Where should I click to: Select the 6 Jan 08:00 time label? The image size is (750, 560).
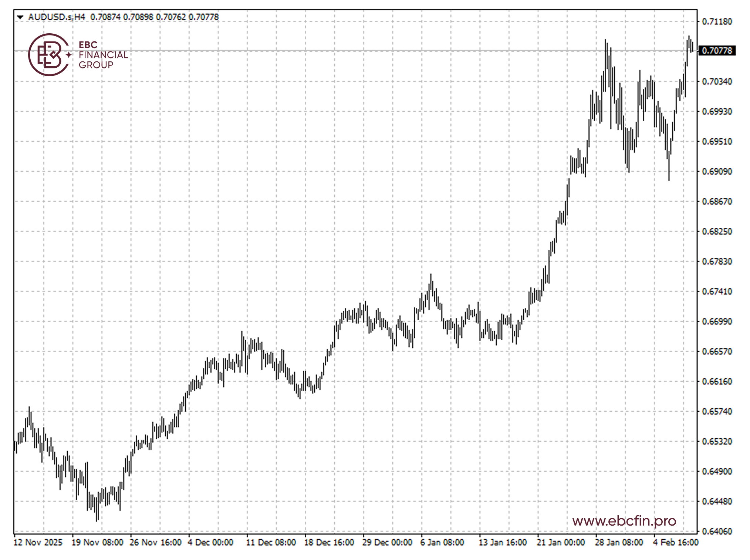coord(442,543)
